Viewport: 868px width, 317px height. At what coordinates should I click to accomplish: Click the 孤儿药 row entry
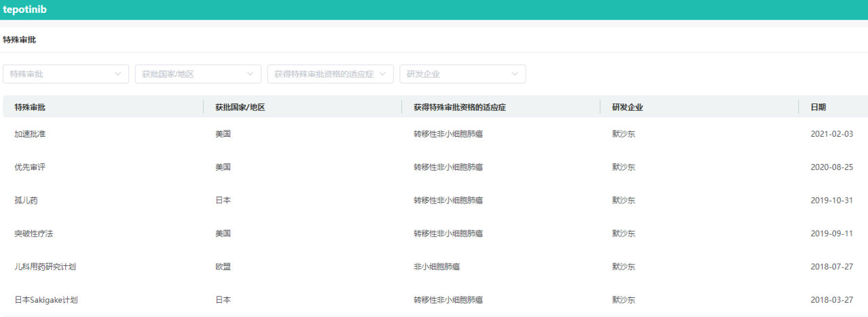pyautogui.click(x=26, y=201)
